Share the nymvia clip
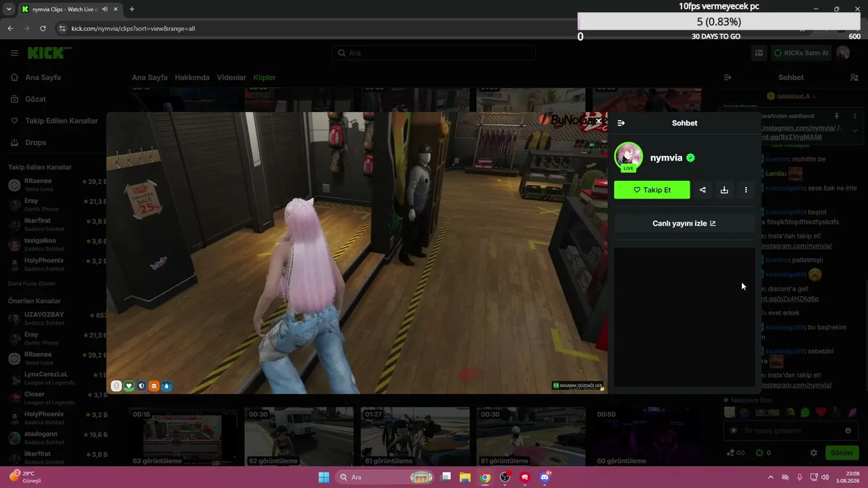This screenshot has height=488, width=868. click(703, 190)
